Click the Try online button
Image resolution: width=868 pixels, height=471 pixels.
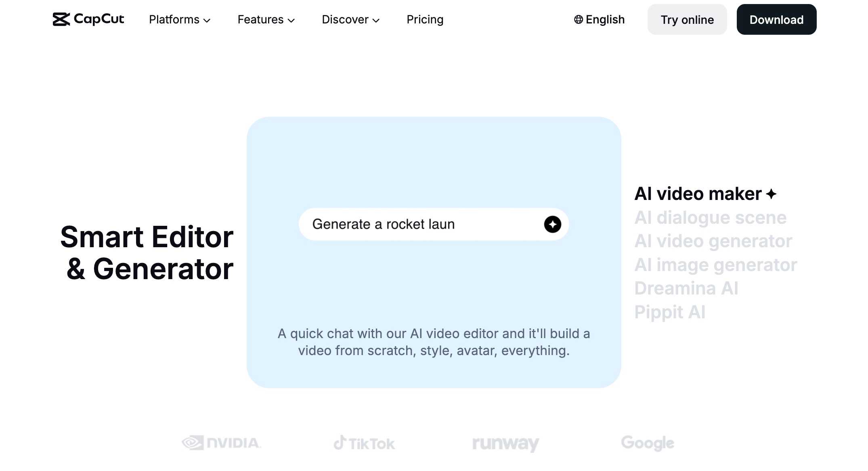point(687,19)
